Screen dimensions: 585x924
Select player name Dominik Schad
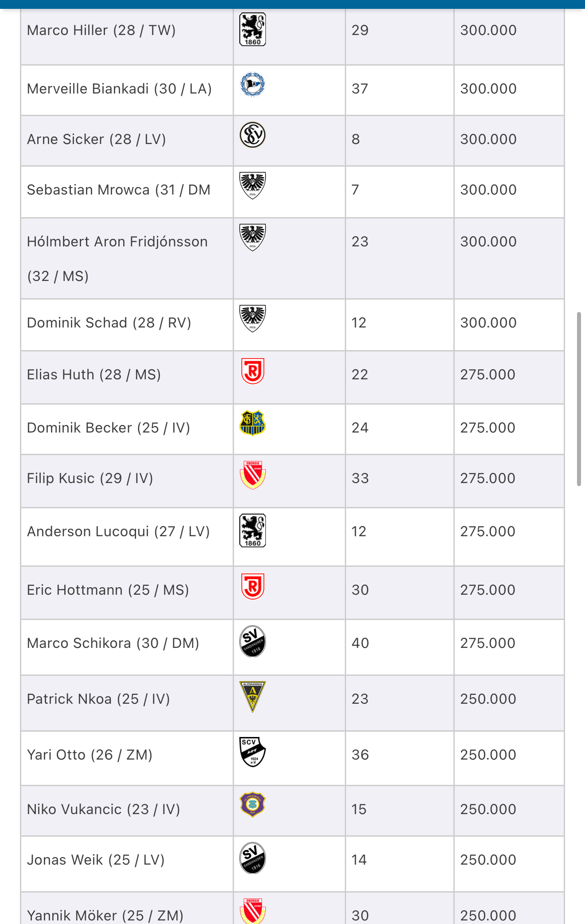[x=77, y=323]
